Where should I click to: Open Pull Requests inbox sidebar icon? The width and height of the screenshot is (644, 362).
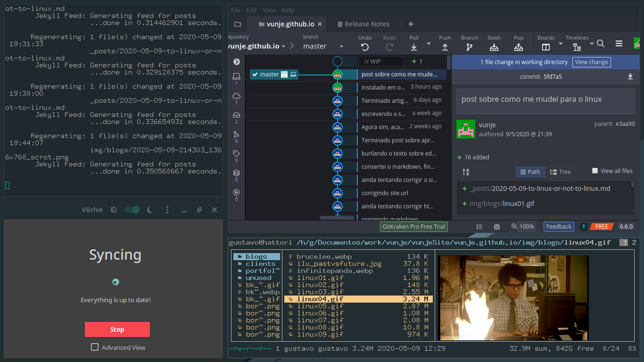[x=236, y=117]
